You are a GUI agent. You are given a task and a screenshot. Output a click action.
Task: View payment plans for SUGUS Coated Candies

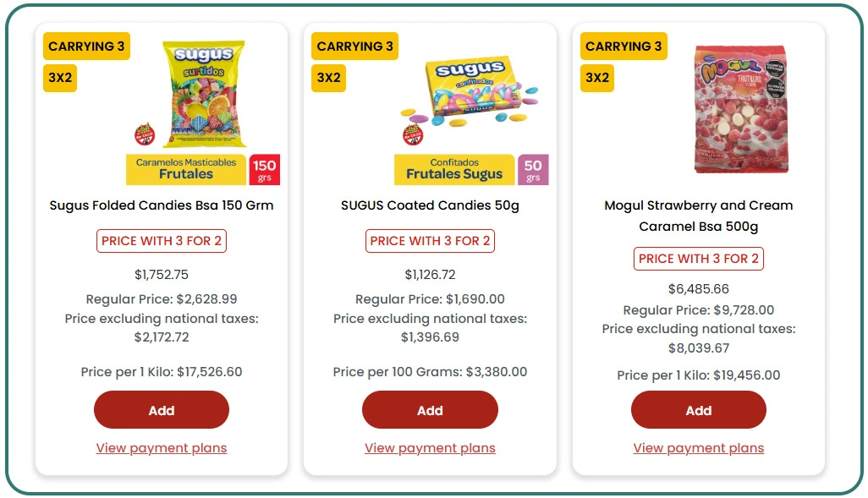(430, 448)
